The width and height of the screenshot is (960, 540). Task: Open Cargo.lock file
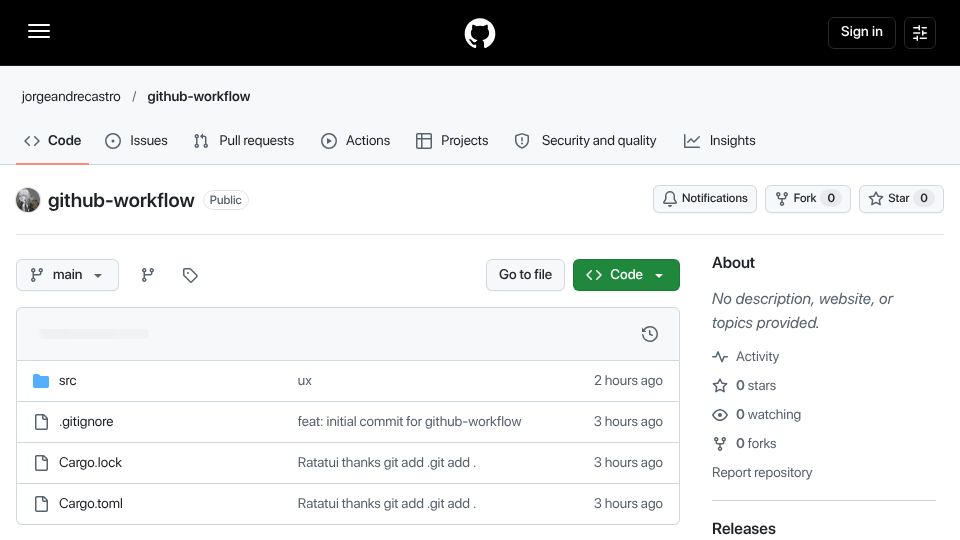click(91, 463)
